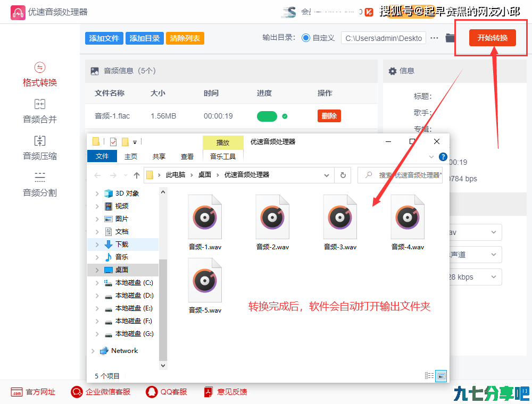Open the 音乐工具 ribbon tab
This screenshot has width=532, height=404.
coord(223,156)
